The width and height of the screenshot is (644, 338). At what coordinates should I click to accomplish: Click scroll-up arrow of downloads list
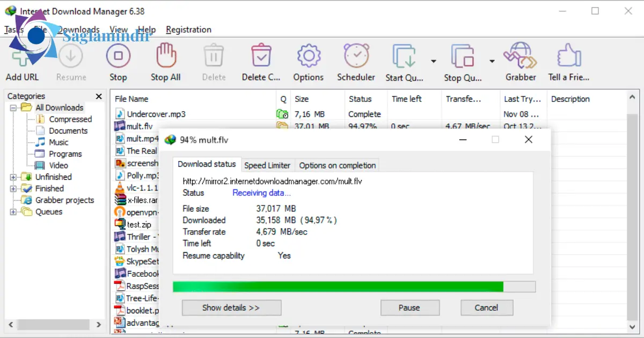click(x=633, y=98)
